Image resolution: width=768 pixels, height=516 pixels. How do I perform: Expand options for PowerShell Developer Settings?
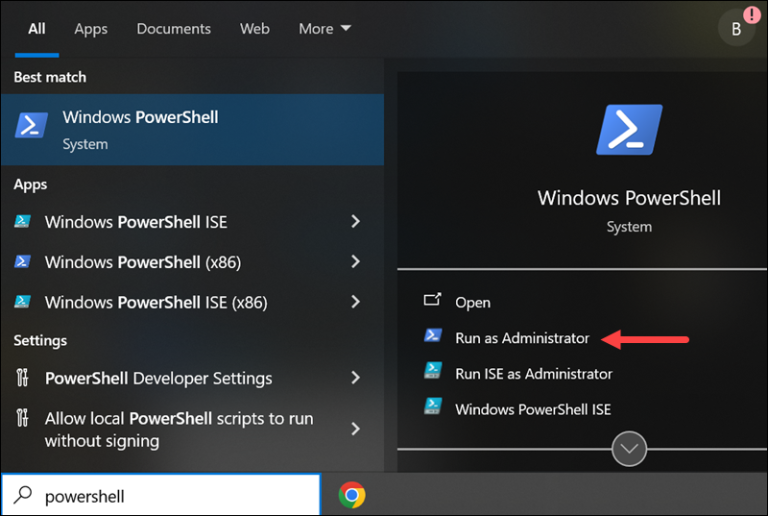(x=356, y=377)
